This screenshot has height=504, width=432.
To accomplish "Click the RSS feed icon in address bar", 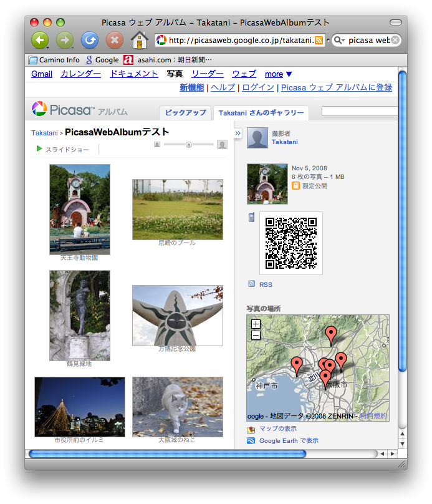I will (x=319, y=40).
